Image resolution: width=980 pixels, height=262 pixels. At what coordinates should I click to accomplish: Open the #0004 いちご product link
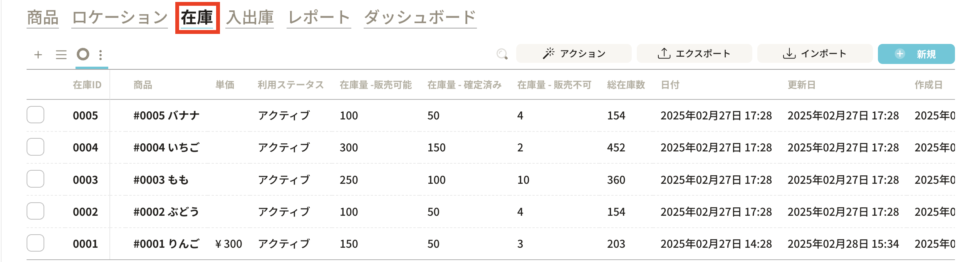166,148
